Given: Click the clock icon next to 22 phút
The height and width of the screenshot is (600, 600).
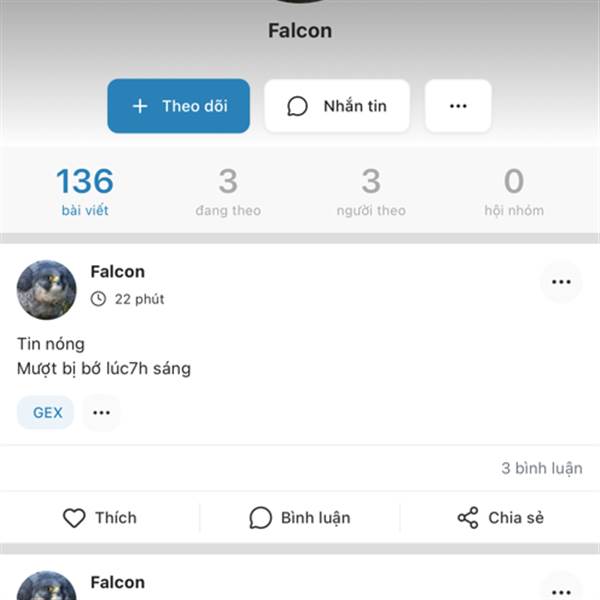Looking at the screenshot, I should pos(98,299).
